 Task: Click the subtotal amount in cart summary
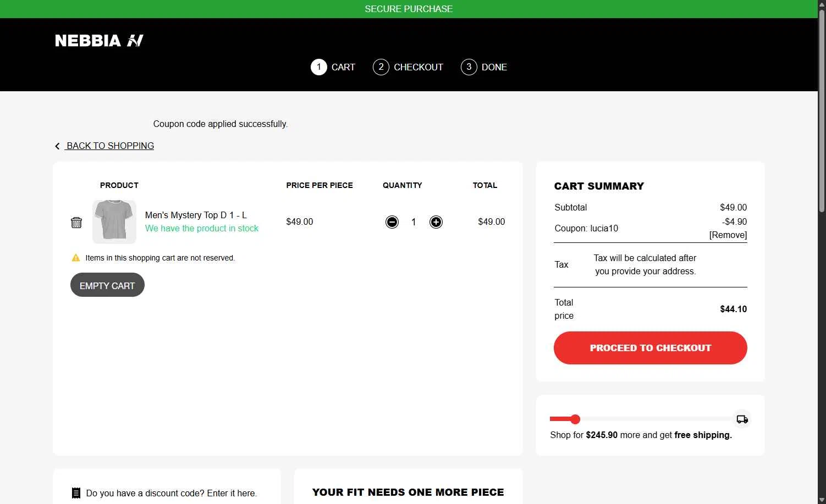734,207
